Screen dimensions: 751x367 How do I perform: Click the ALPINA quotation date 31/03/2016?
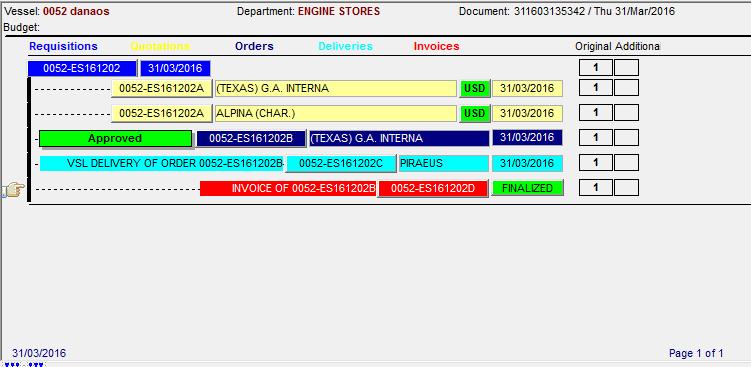pyautogui.click(x=527, y=114)
